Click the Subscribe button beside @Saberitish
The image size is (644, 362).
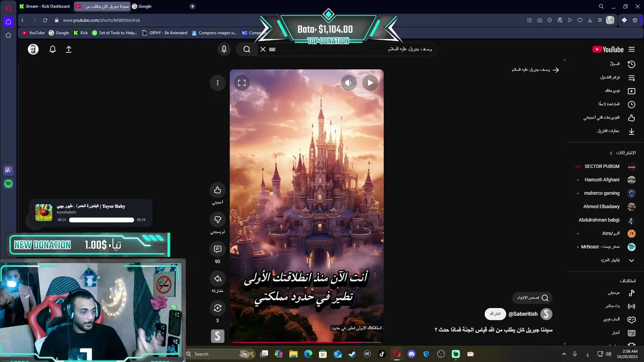click(x=495, y=314)
